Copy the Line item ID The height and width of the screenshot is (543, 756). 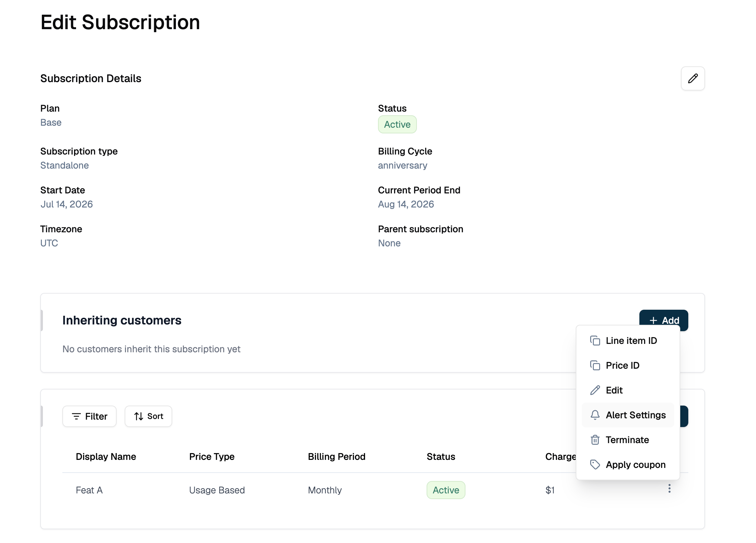click(628, 341)
